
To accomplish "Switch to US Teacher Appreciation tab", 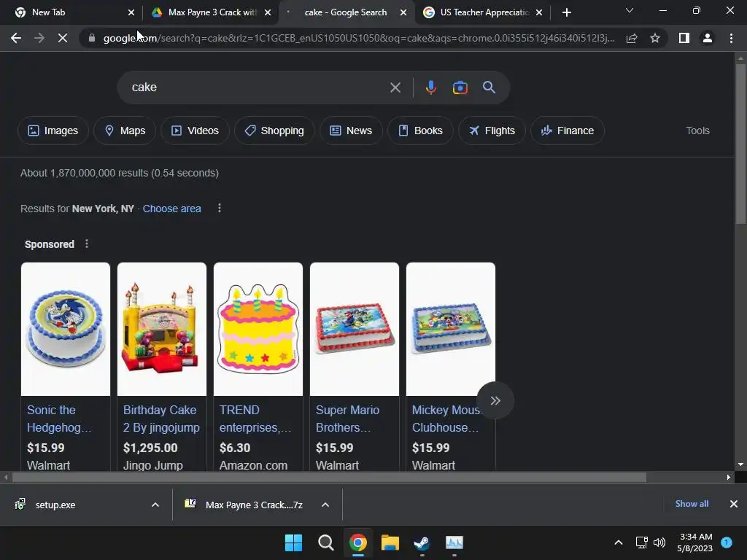I will click(x=482, y=12).
